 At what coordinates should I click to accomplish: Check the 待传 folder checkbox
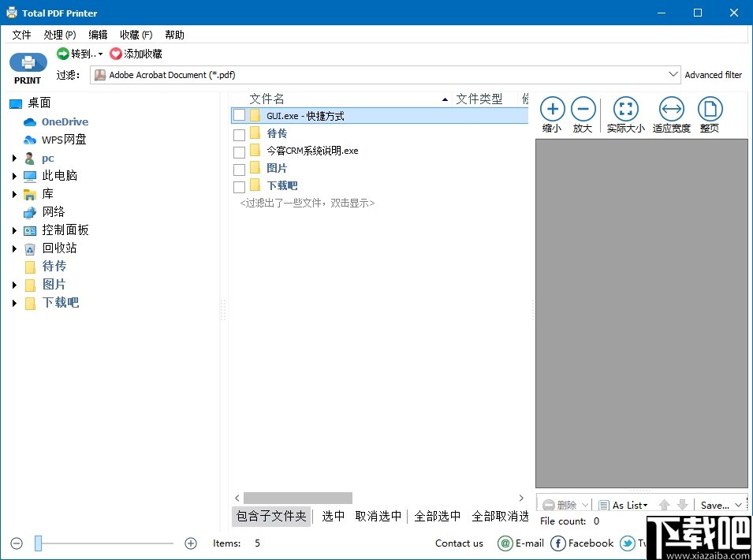pos(239,133)
